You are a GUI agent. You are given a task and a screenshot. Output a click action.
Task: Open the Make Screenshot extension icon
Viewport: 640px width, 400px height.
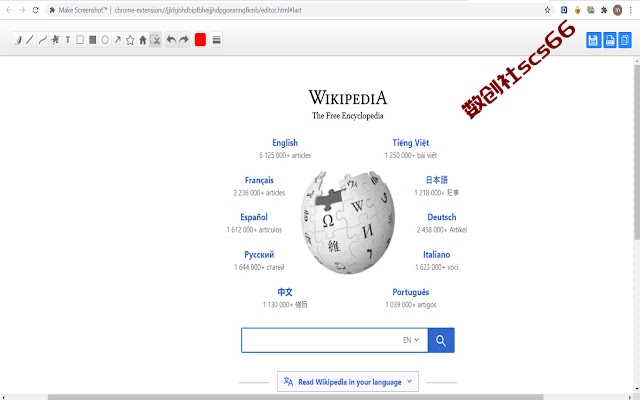point(591,10)
